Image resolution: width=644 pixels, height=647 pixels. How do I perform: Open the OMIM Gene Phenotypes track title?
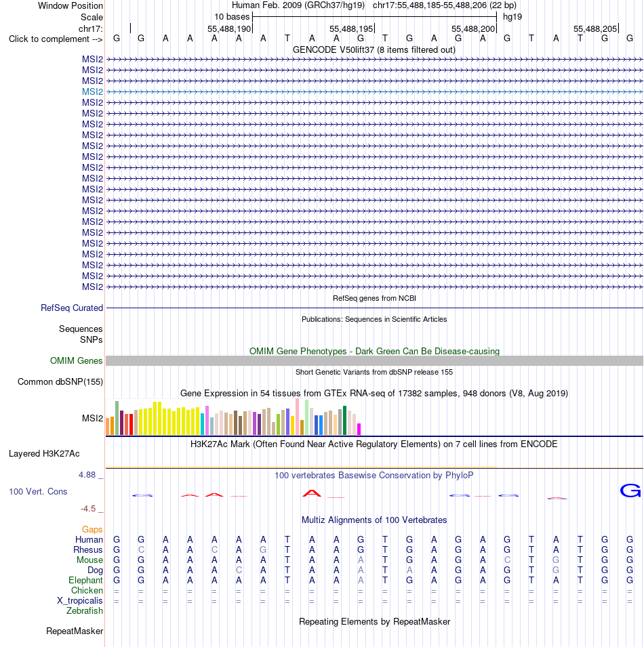point(374,351)
